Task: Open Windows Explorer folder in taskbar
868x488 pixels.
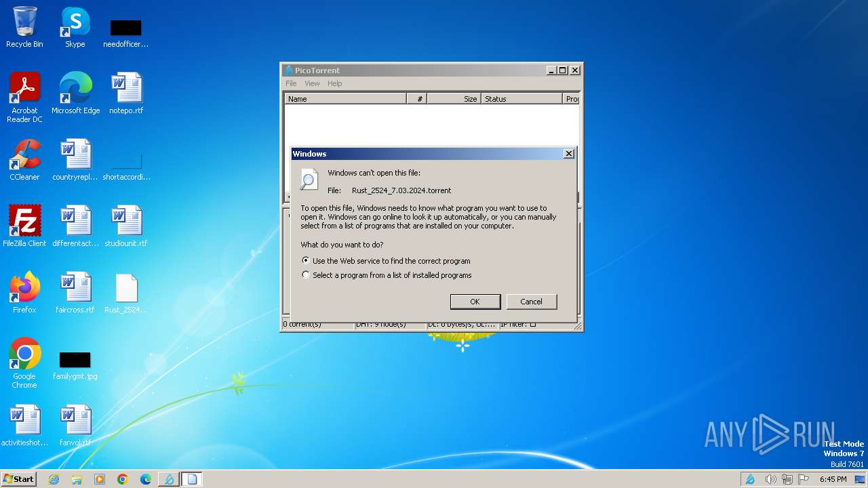Action: (77, 479)
